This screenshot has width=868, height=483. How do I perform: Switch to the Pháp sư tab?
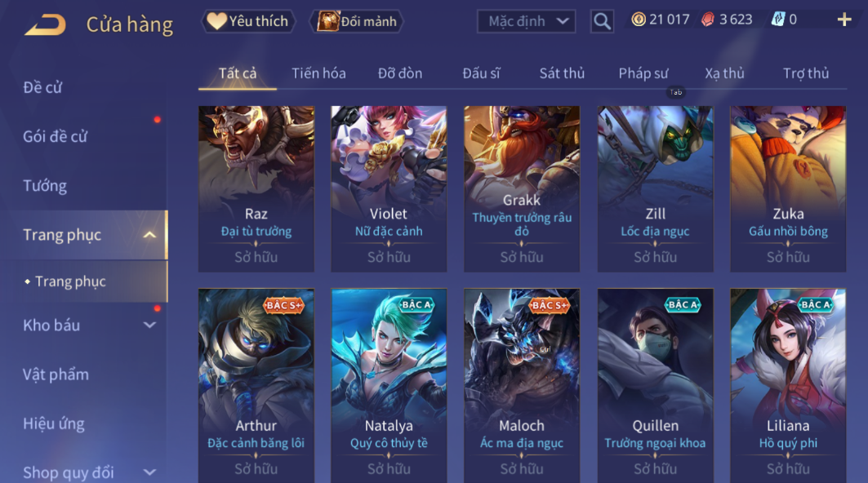643,73
